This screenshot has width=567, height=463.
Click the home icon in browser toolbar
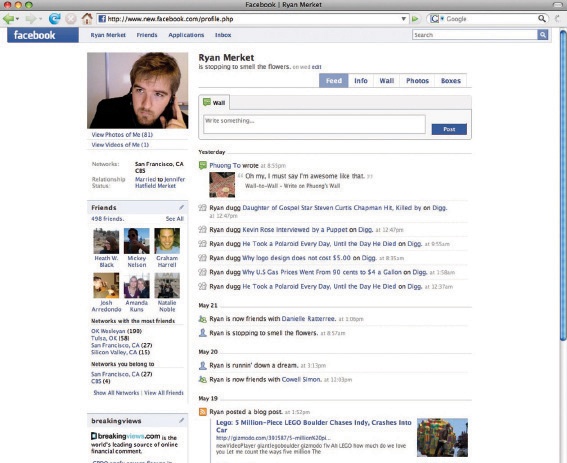[87, 18]
